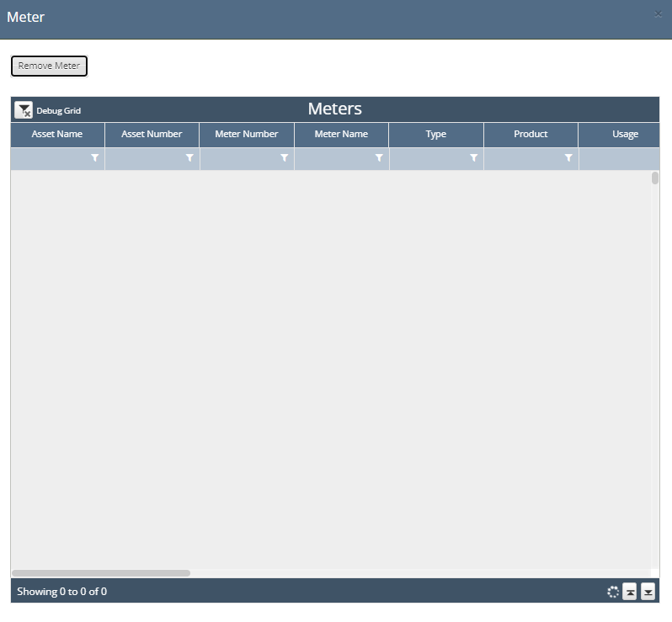Jump to bottom of grid icon
Screen dimensions: 672x622
[x=648, y=592]
